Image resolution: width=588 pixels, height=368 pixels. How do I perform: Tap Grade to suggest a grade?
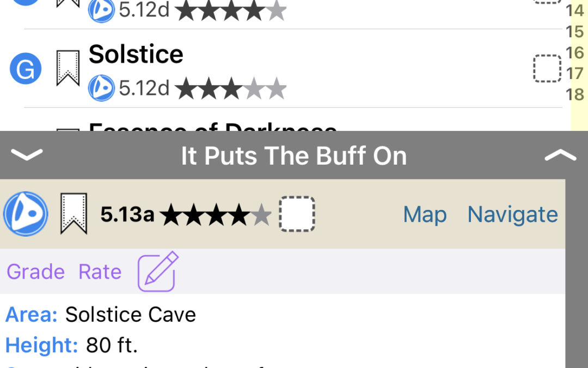click(x=35, y=272)
